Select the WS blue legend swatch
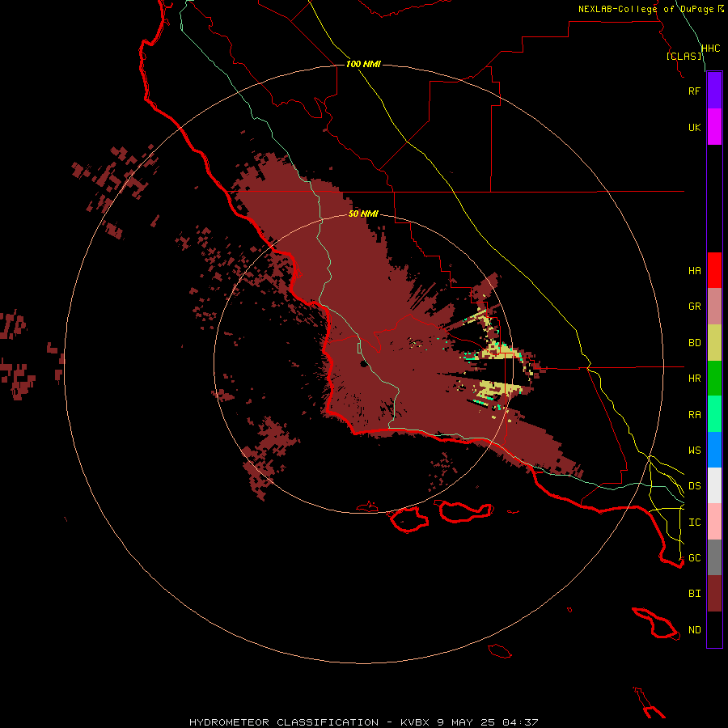Image resolution: width=728 pixels, height=728 pixels. click(714, 450)
